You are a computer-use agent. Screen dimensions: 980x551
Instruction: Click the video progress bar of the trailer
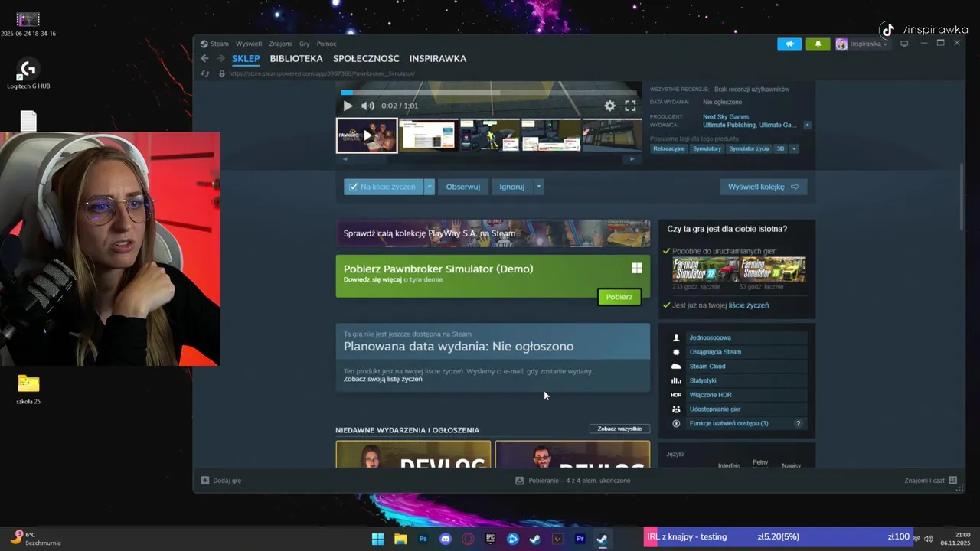click(488, 93)
